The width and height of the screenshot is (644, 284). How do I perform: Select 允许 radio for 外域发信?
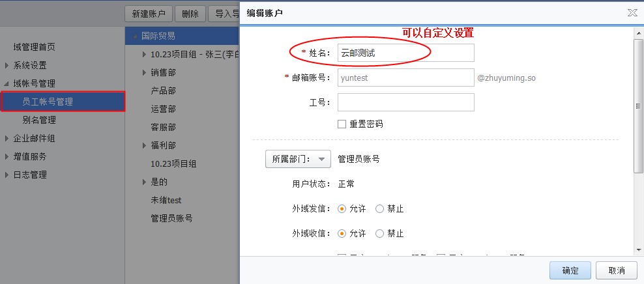tap(342, 209)
